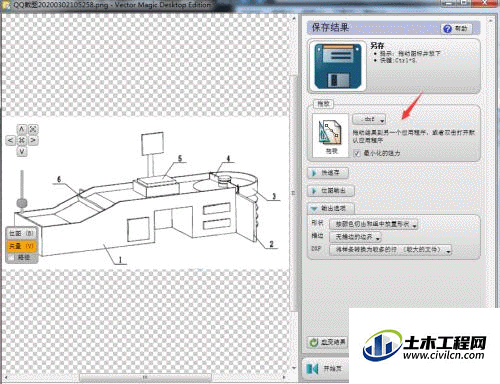Open the 描边 stroke options dropdown
The image size is (500, 384).
[355, 237]
